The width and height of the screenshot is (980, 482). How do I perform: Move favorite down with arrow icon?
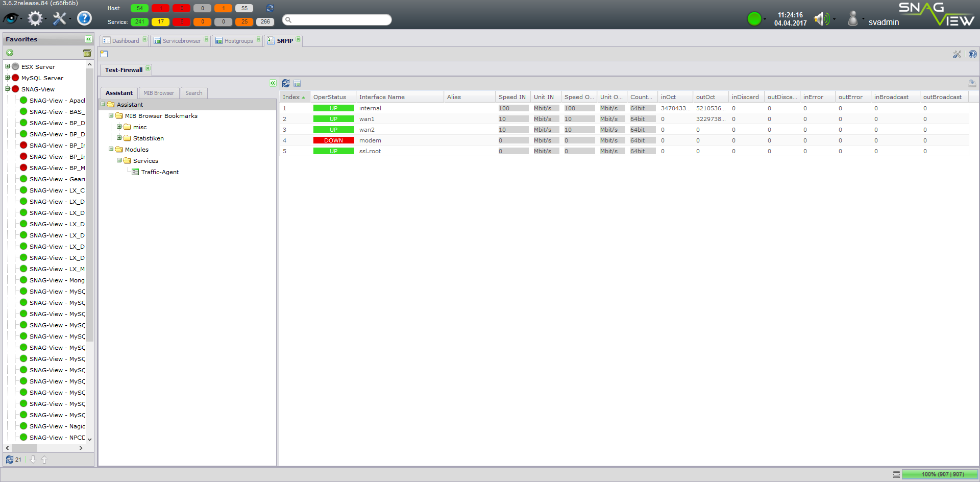pos(33,460)
